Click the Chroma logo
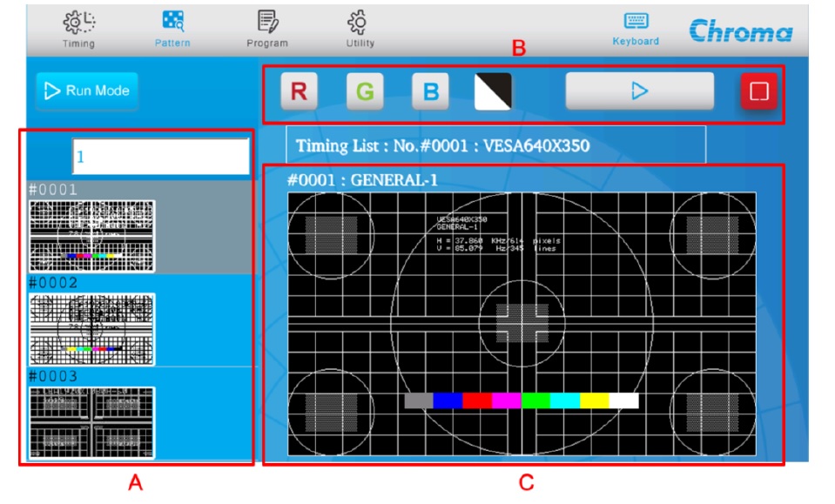Image resolution: width=835 pixels, height=504 pixels. 741,31
